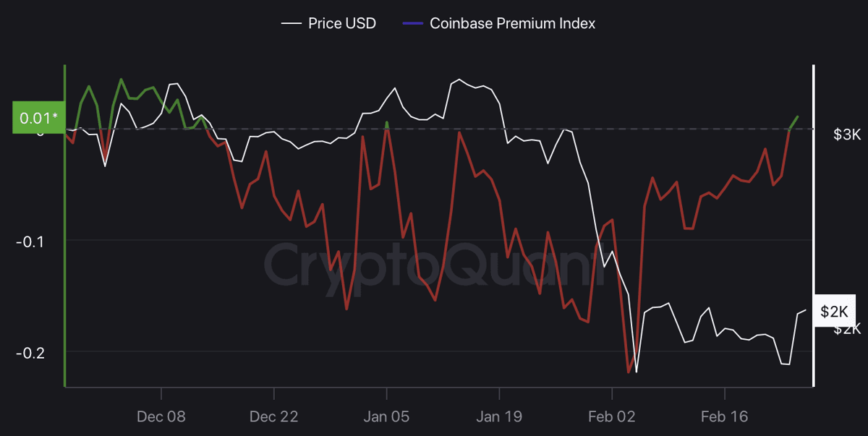Click the $3K right axis label
The width and height of the screenshot is (868, 436).
click(846, 134)
